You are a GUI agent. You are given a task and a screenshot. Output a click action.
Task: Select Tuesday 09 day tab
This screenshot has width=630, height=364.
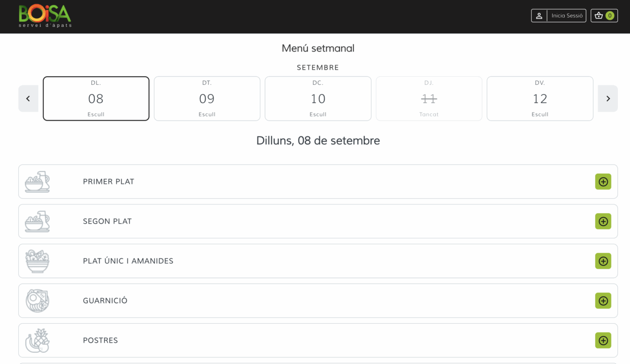click(207, 98)
